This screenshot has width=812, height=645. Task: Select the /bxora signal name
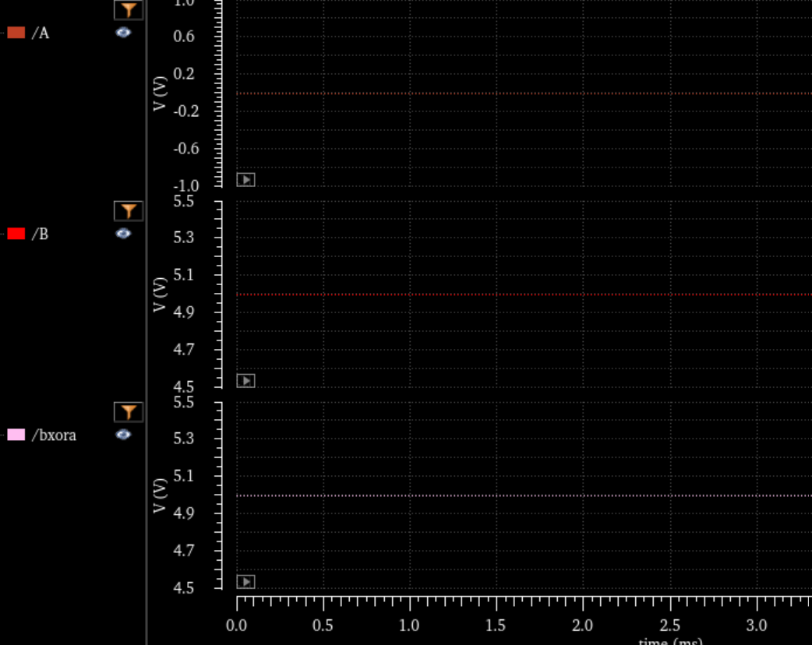[54, 435]
